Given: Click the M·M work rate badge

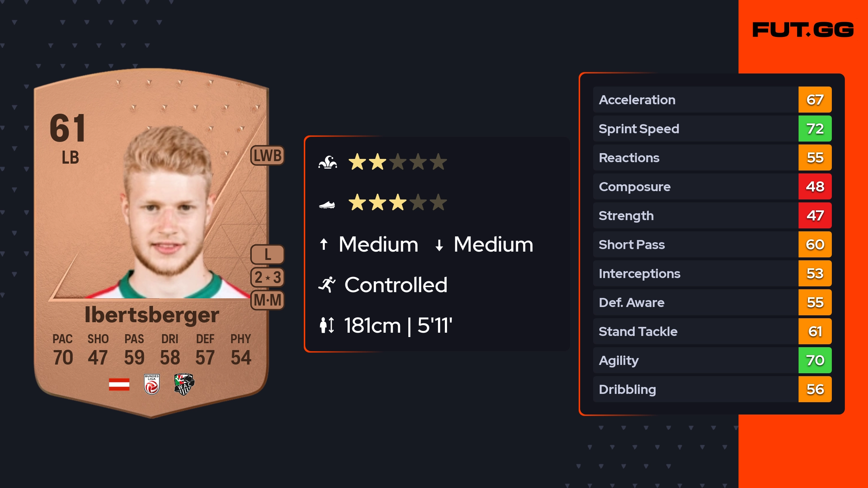Looking at the screenshot, I should click(268, 300).
